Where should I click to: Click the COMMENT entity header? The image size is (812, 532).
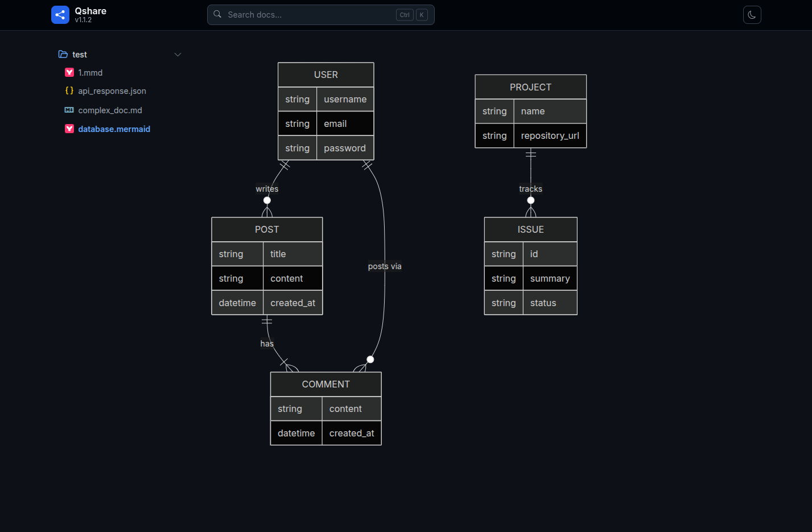pos(325,384)
